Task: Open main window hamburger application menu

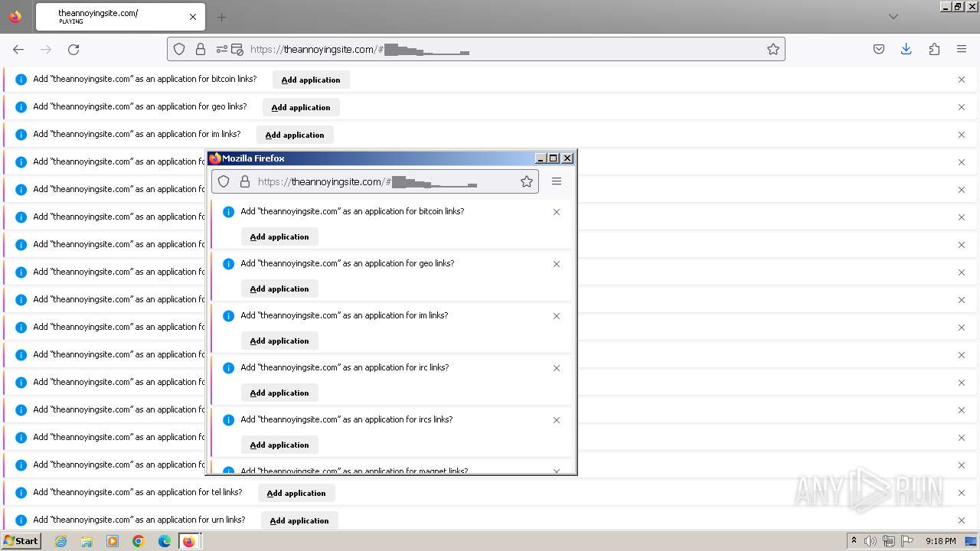Action: (962, 49)
